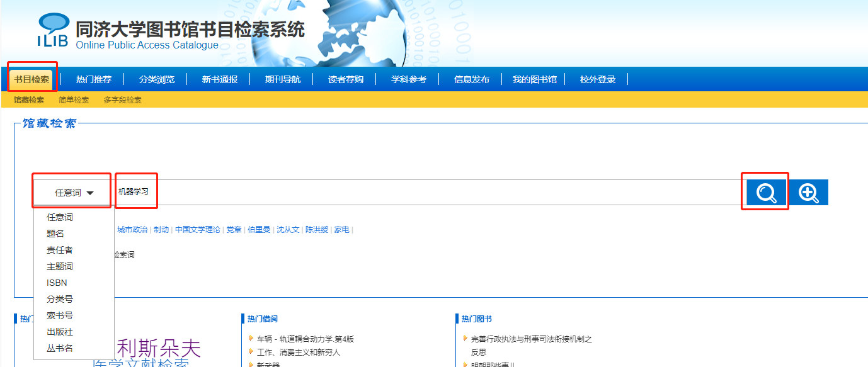Click the 同济大学图书馆书目检索系统 site title
Screen dimensions: 868x367
point(190,29)
